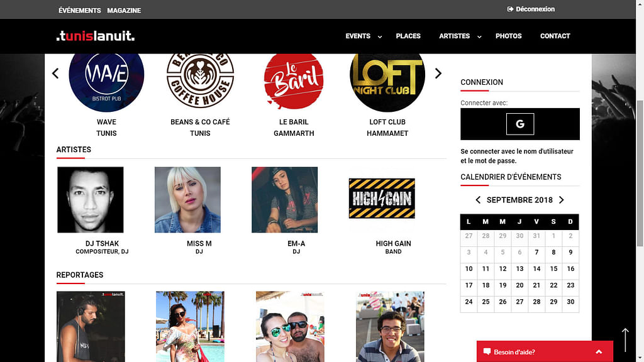
Task: Open the Places menu item
Action: point(408,36)
